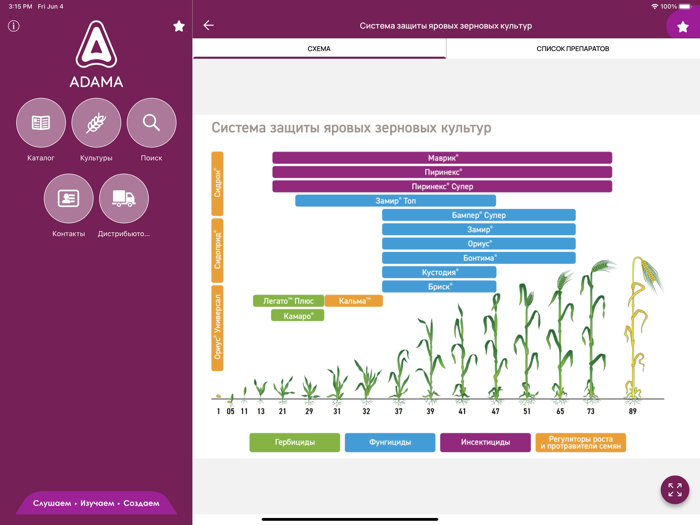Image resolution: width=700 pixels, height=525 pixels.
Task: Select the Пиринекс Супер bar
Action: click(442, 186)
